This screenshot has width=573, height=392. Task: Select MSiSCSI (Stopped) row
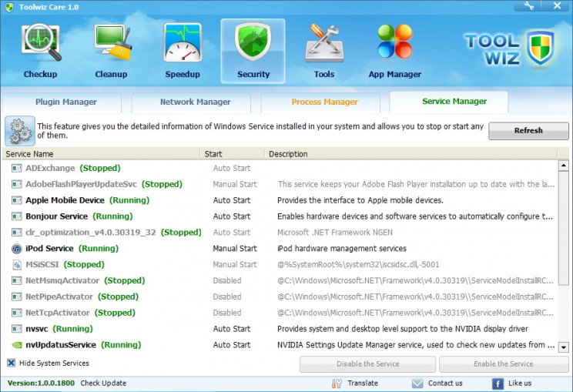click(x=280, y=264)
